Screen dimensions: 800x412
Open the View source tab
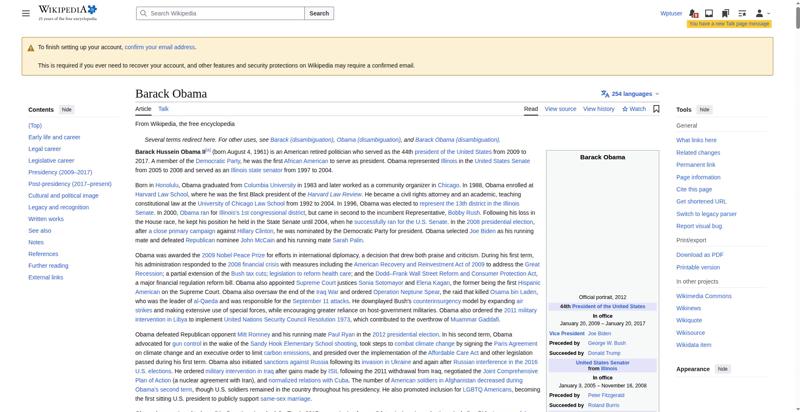pos(560,109)
